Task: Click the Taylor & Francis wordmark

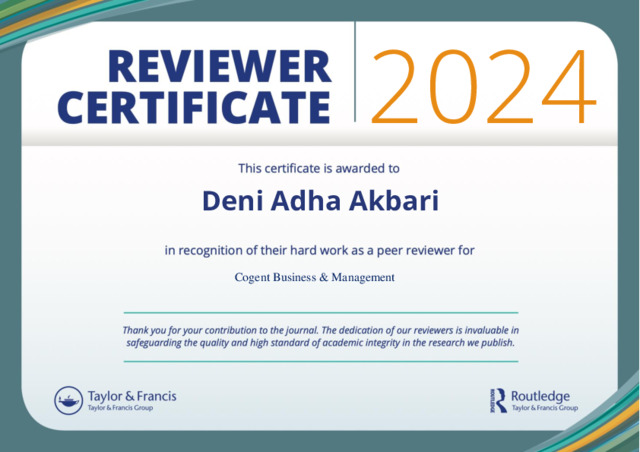Action: click(x=132, y=396)
